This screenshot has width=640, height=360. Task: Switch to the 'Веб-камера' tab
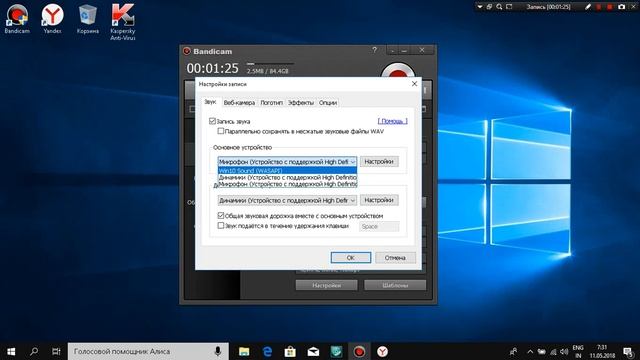pos(239,103)
